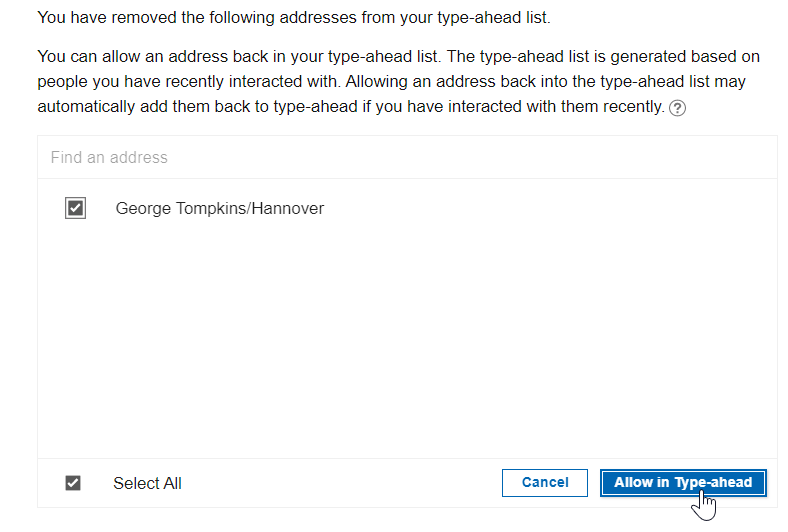
Task: Click the help question mark icon
Action: click(x=677, y=109)
